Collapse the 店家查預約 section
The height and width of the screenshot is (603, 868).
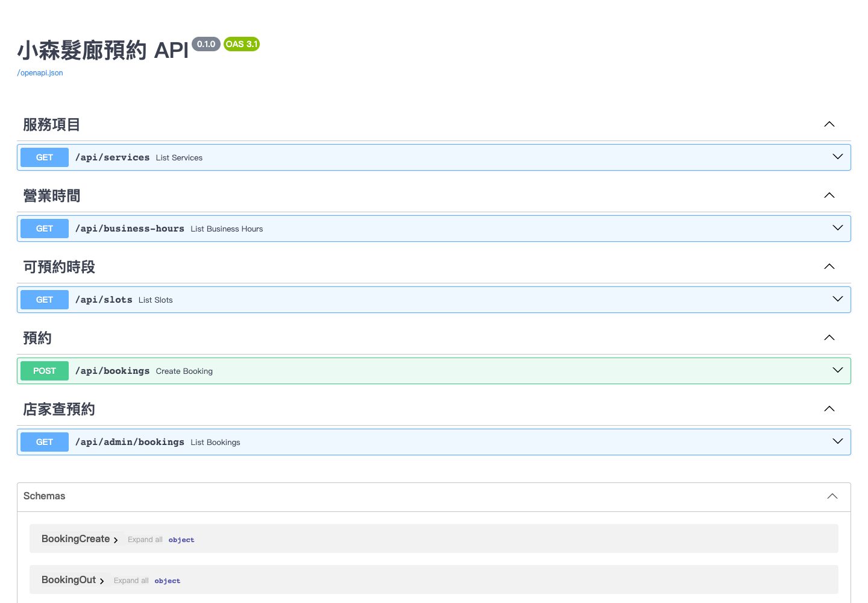coord(829,409)
